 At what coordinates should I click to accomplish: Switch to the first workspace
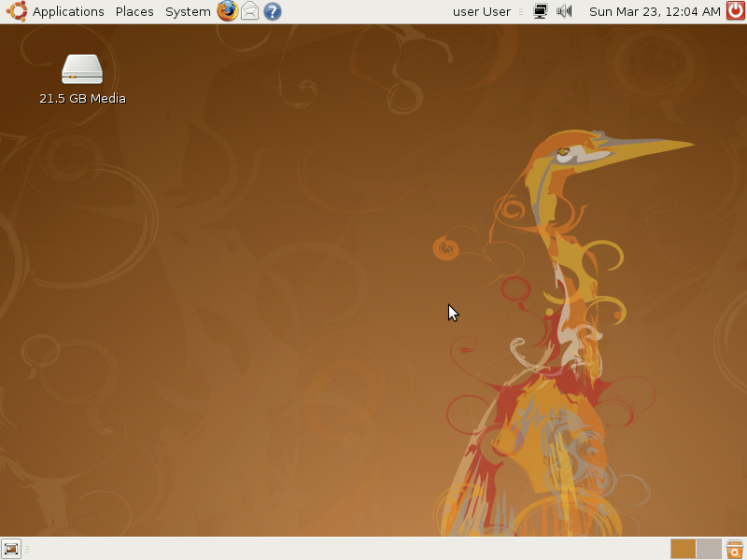coord(684,549)
